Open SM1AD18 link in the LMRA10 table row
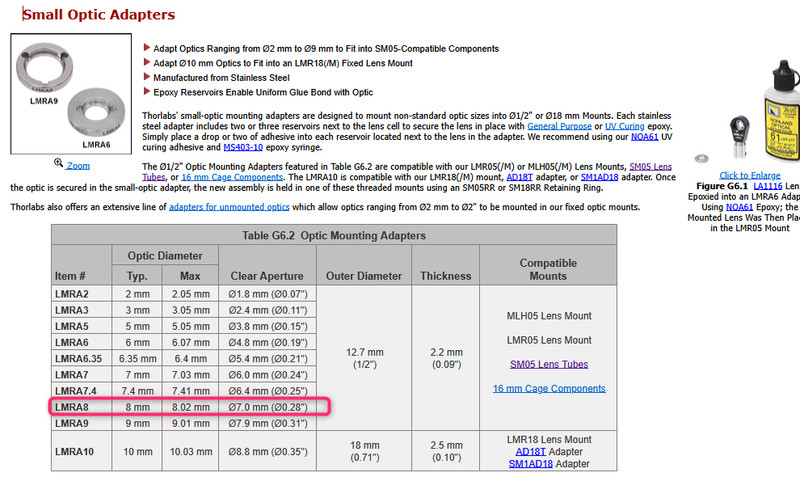The height and width of the screenshot is (477, 800). [531, 464]
